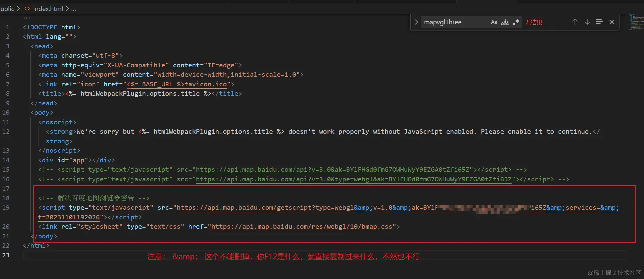Click the 解决百度地图浏览器警告 comment
Viewport: 644px width, 279px height.
(94, 198)
